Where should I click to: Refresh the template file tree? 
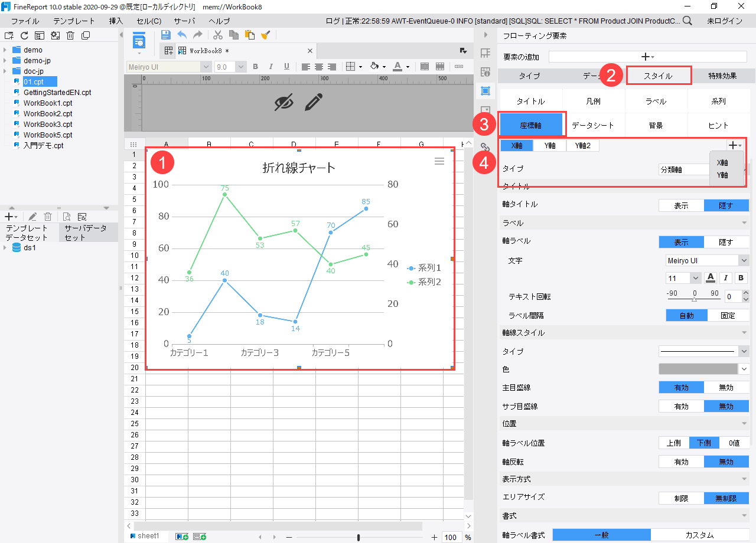[24, 36]
